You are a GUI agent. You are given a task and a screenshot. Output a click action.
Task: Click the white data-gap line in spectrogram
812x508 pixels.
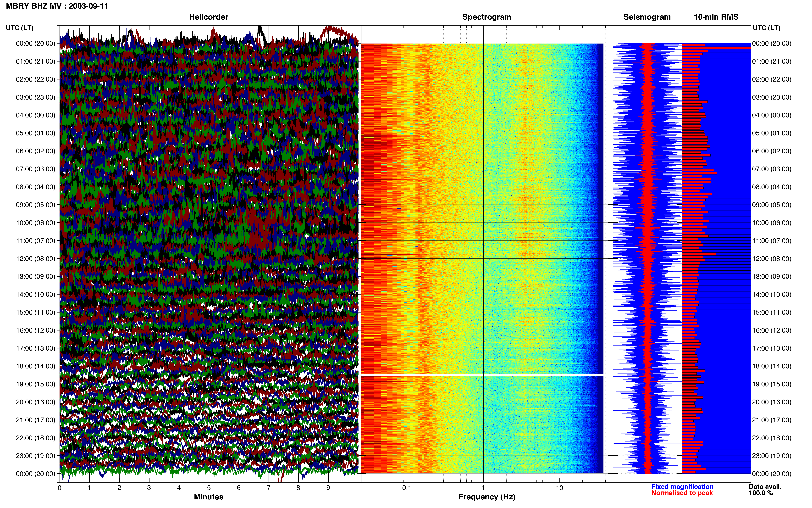pos(482,375)
